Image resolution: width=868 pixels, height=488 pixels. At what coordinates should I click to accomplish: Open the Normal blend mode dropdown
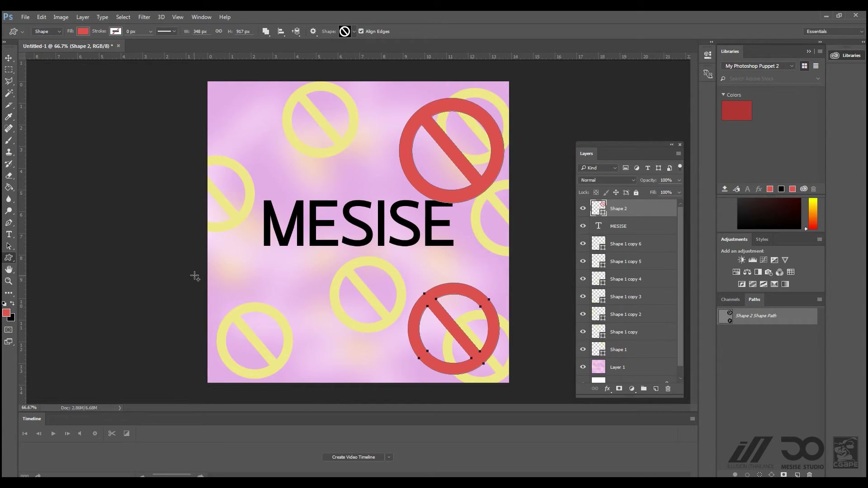coord(607,180)
